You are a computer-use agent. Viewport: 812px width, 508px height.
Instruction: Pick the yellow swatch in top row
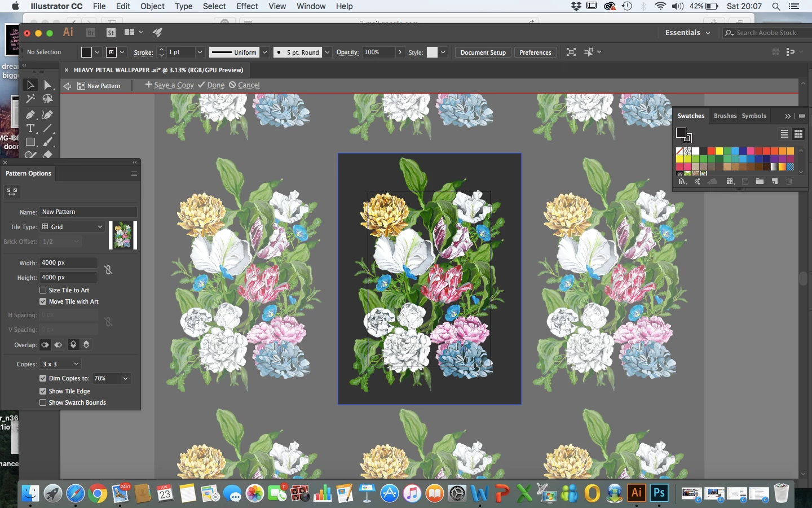(x=720, y=151)
